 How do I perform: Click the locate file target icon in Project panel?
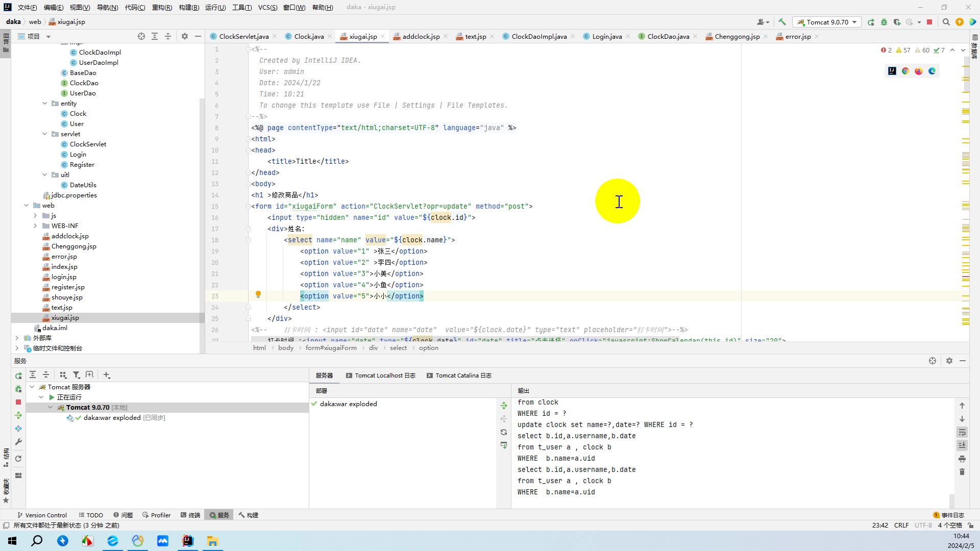click(x=141, y=36)
